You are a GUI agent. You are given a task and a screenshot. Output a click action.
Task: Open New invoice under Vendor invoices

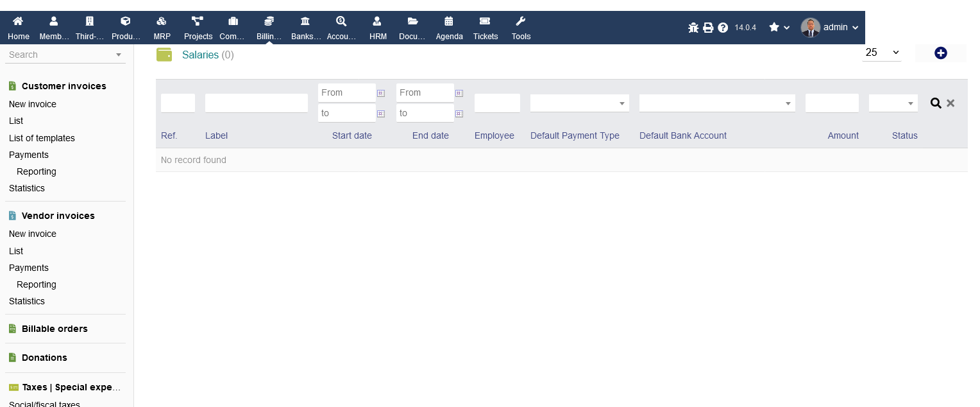pyautogui.click(x=33, y=234)
